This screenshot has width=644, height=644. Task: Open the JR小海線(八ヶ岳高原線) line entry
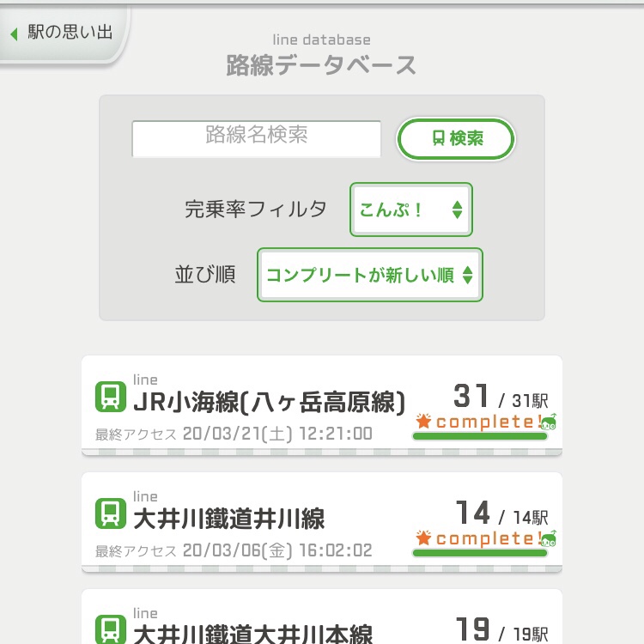[x=322, y=405]
